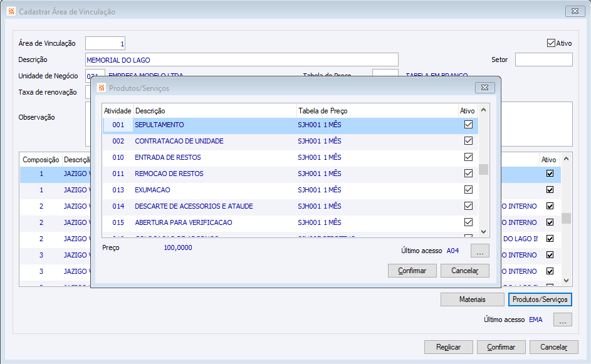Select the SEPULTAMENTO row
The width and height of the screenshot is (591, 364).
[x=290, y=125]
